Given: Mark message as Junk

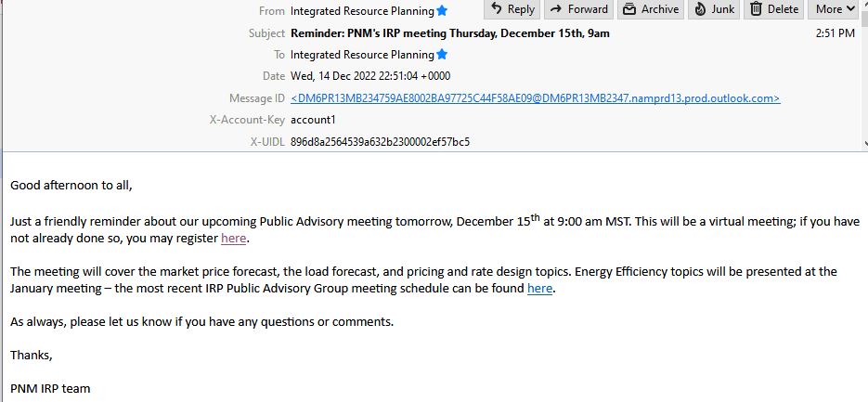Looking at the screenshot, I should click(714, 9).
